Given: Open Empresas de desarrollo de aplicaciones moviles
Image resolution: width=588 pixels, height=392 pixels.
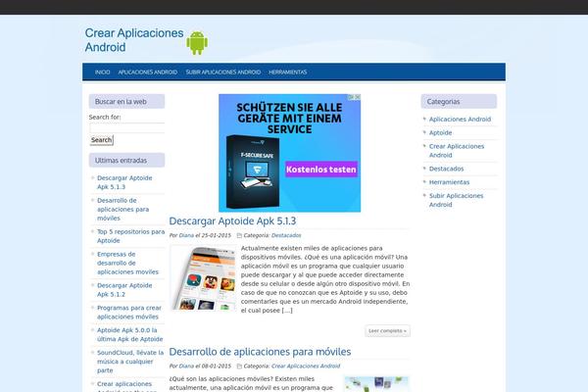Looking at the screenshot, I should (127, 263).
